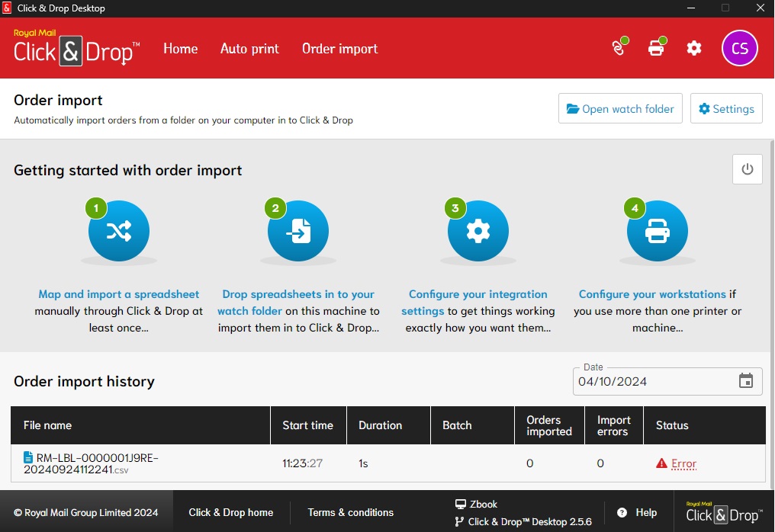Open the Error status link

[x=683, y=464]
